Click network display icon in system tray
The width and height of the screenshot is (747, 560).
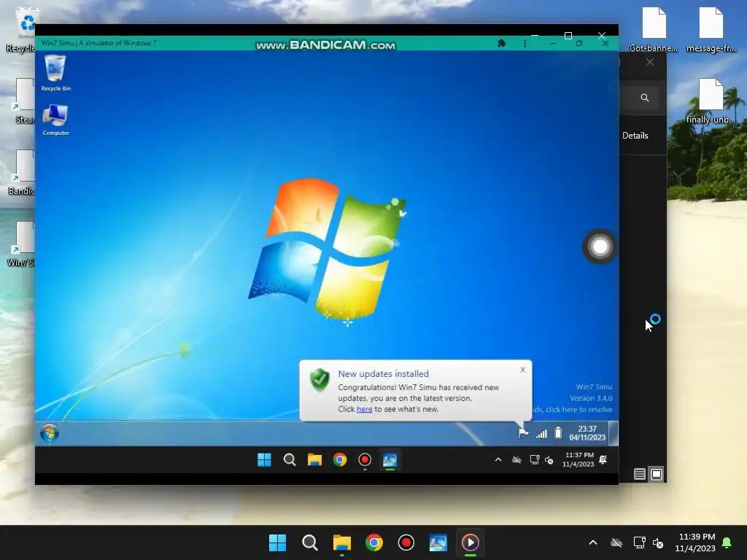click(x=639, y=542)
